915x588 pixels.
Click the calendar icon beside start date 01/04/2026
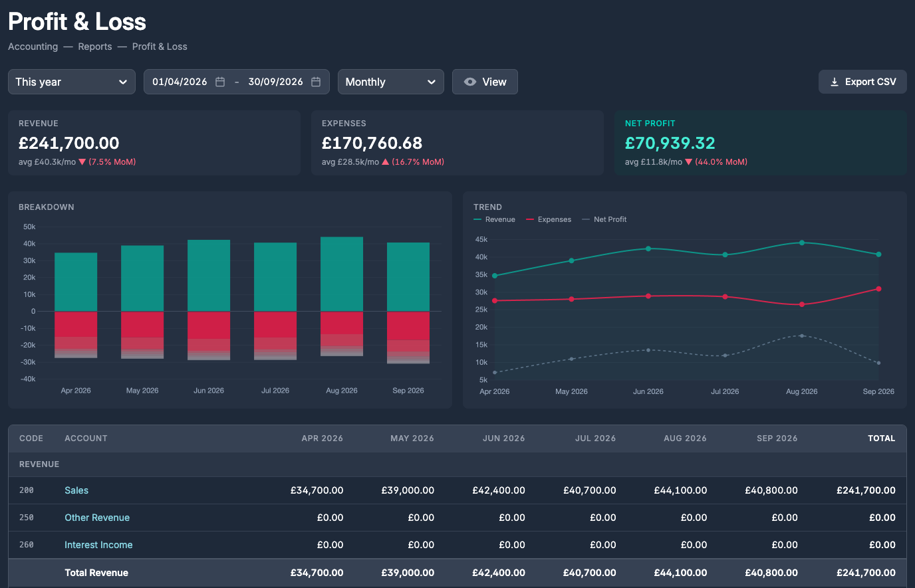point(220,82)
